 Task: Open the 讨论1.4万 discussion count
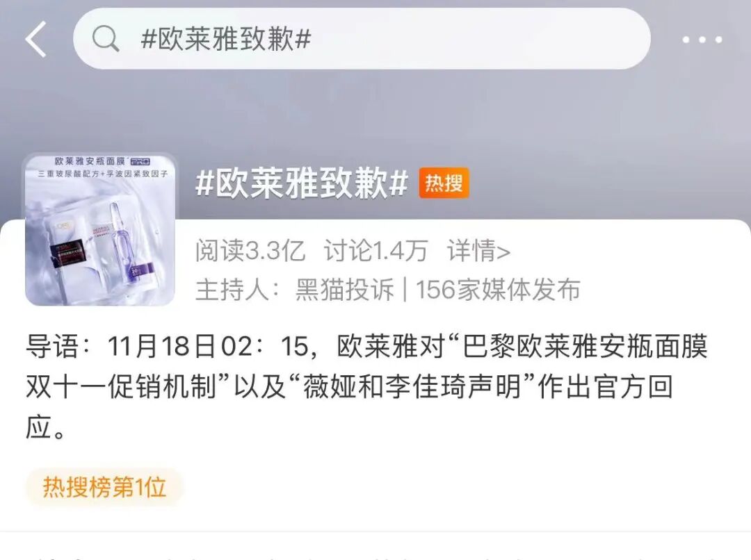pyautogui.click(x=375, y=251)
